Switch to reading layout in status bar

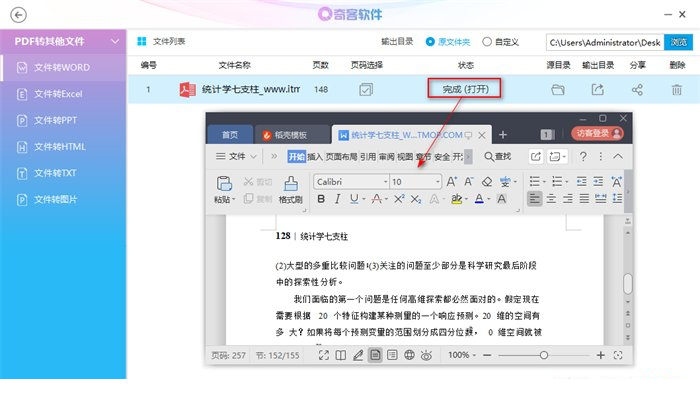click(x=341, y=355)
